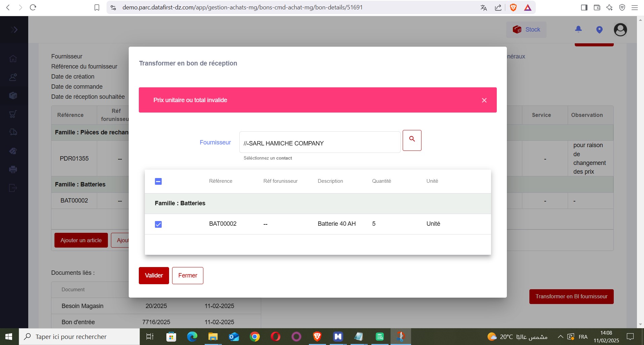Dismiss the invalid price error alert

pyautogui.click(x=484, y=100)
